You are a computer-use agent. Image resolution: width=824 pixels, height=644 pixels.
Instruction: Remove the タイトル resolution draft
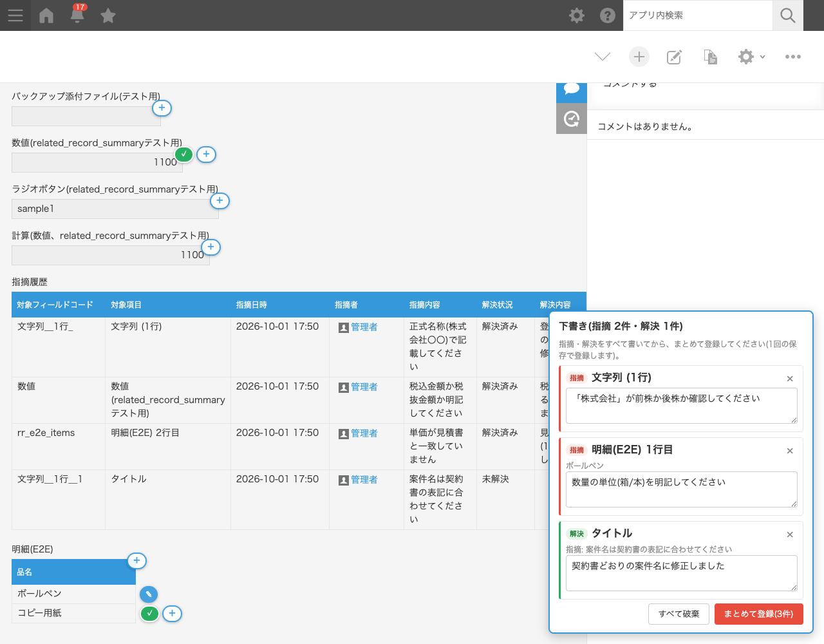(790, 535)
